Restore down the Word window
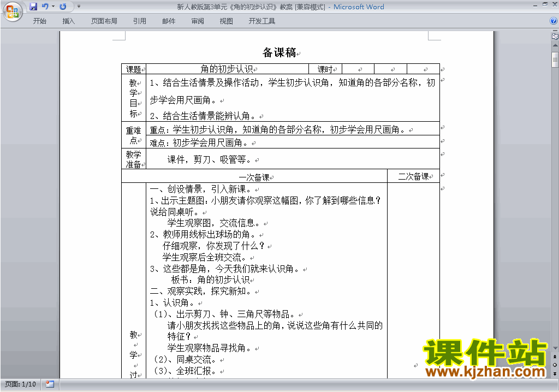Screen dimensions: 559x392 545,4
